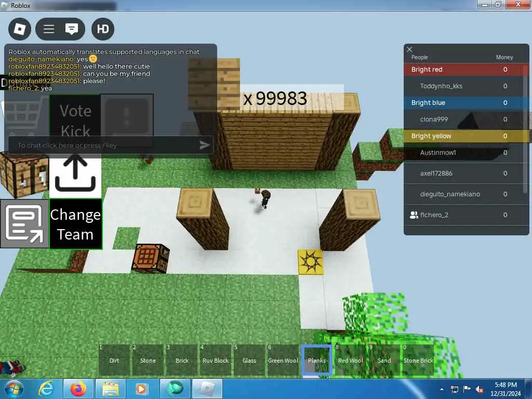Select the Glass hotbar slot
532x399 pixels.
point(249,360)
